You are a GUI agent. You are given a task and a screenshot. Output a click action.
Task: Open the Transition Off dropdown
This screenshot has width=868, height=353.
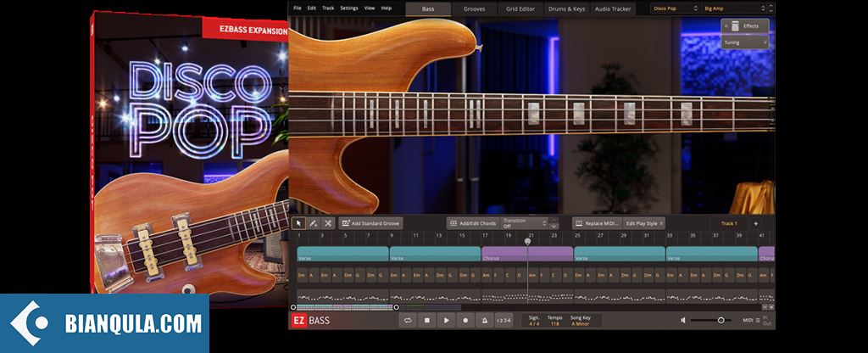[524, 223]
